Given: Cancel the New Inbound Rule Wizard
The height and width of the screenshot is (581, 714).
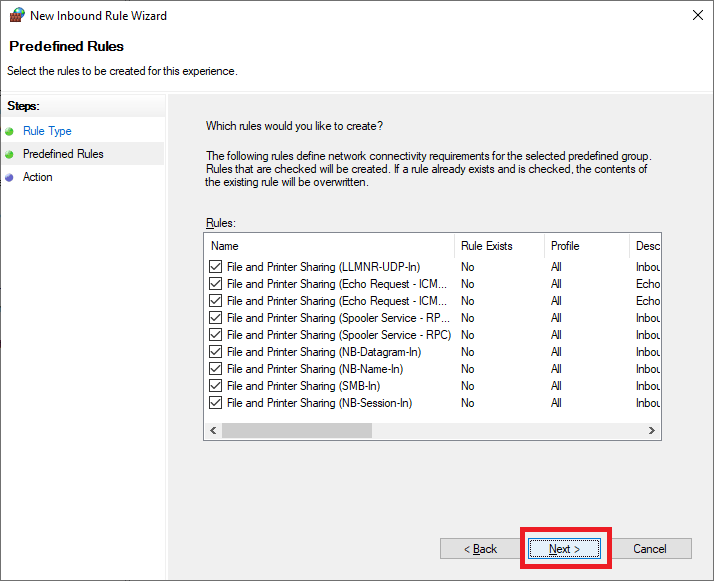Looking at the screenshot, I should click(x=650, y=549).
